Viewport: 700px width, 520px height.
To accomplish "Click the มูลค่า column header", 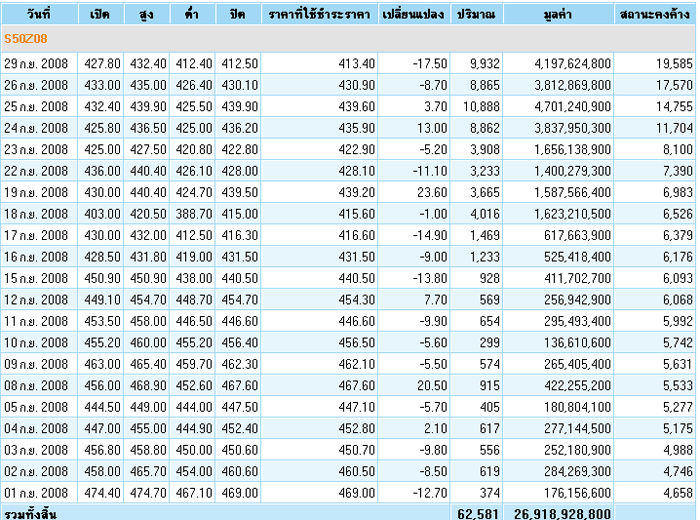I will pyautogui.click(x=558, y=15).
